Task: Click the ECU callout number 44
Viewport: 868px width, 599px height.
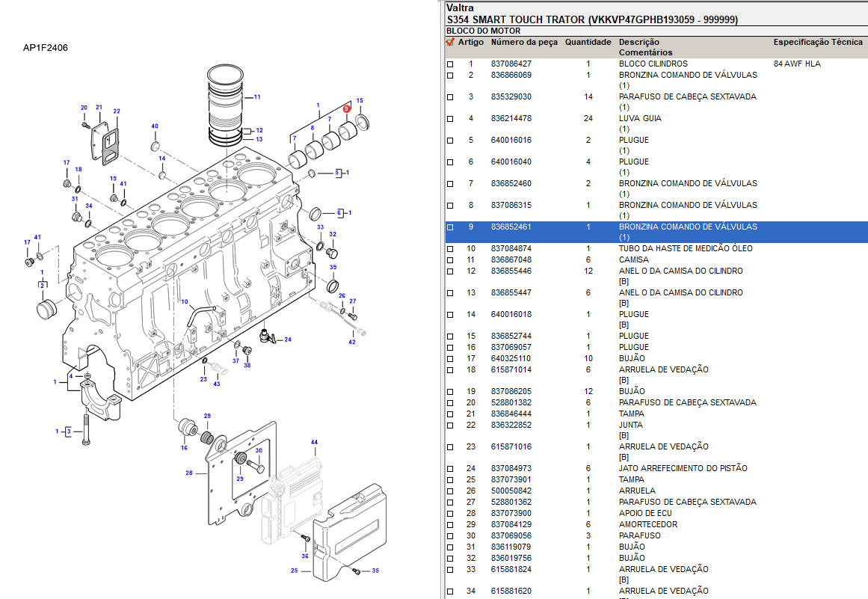Action: coord(314,443)
